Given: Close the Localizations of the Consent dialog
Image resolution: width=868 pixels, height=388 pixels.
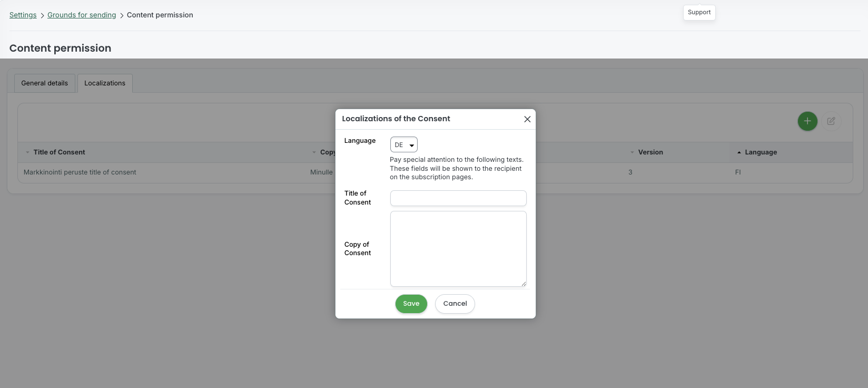Looking at the screenshot, I should coord(527,119).
